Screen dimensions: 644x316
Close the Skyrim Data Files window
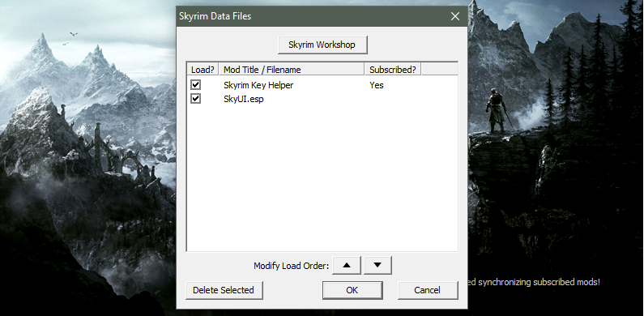coord(455,16)
